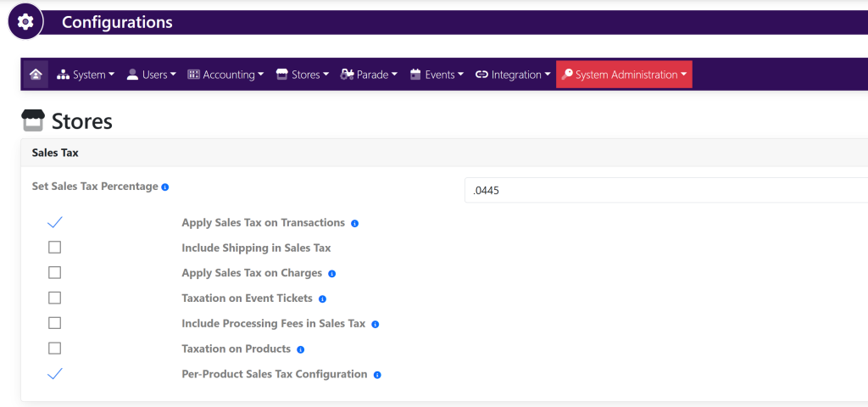868x407 pixels.
Task: Enable Include Shipping in Sales Tax checkbox
Action: 55,248
